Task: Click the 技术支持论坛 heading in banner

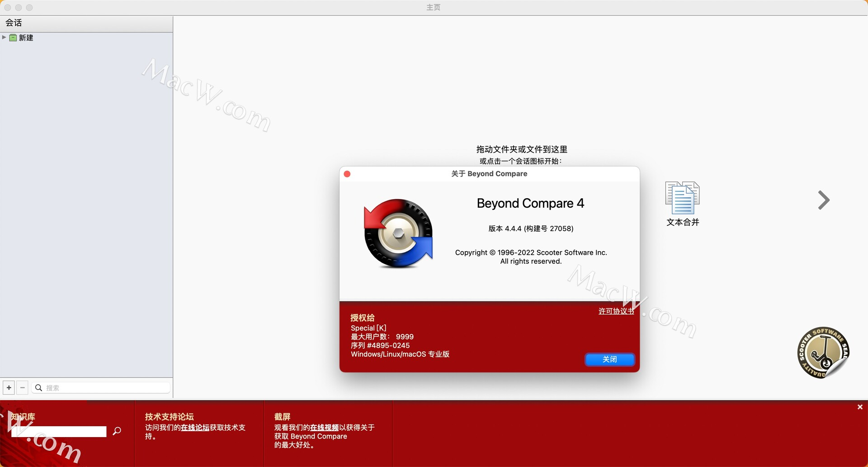Action: pyautogui.click(x=169, y=417)
